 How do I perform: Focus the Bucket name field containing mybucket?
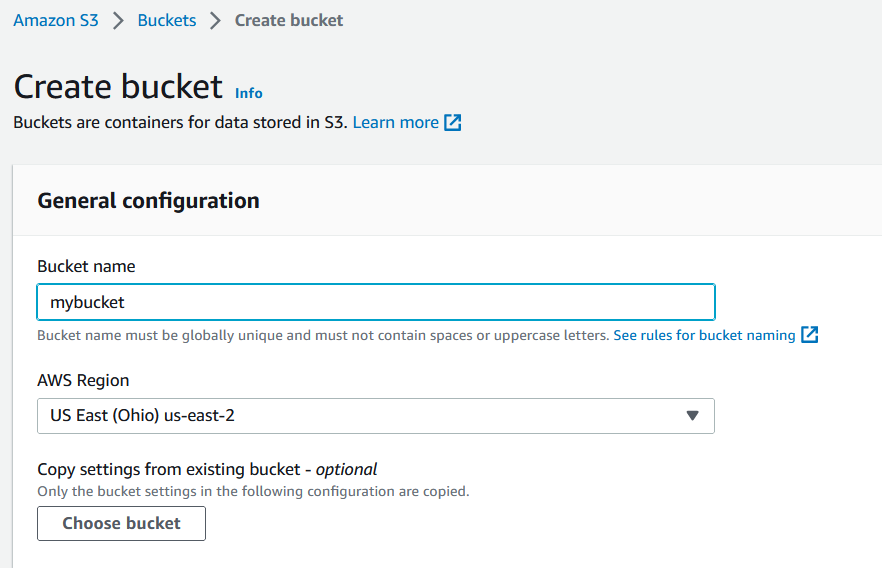click(376, 302)
